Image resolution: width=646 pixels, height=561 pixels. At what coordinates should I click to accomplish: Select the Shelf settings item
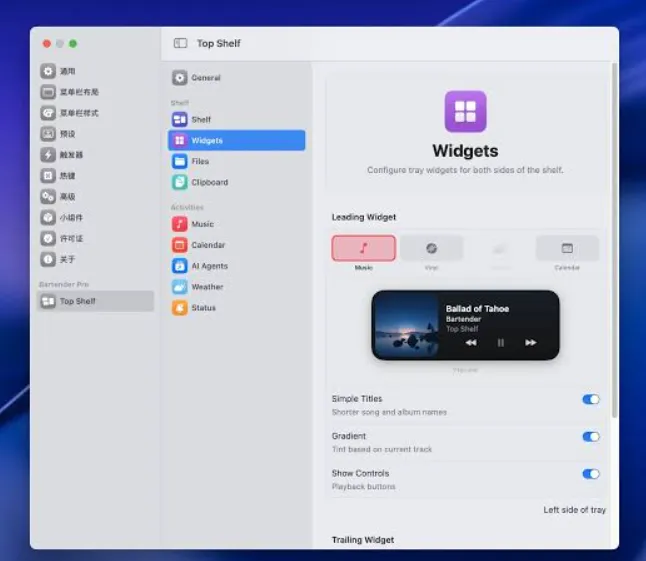(236, 119)
